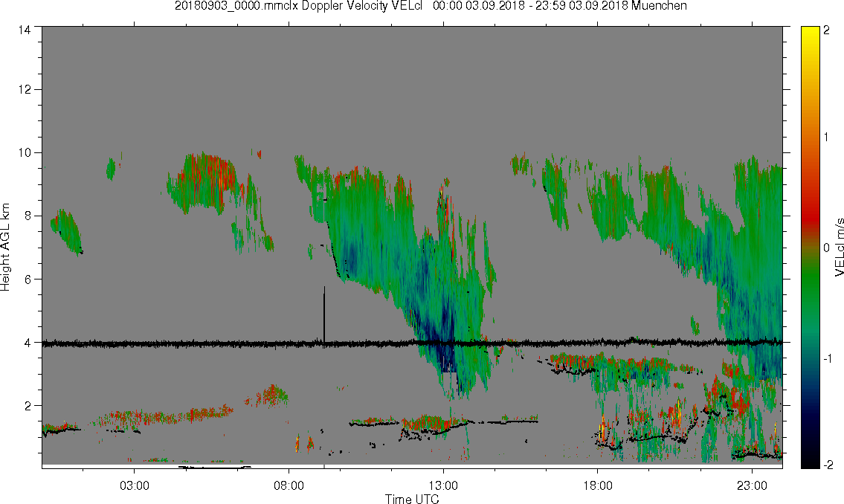Screen dimensions: 844x504
Task: Click the '08:00' time axis label
Action: point(289,486)
